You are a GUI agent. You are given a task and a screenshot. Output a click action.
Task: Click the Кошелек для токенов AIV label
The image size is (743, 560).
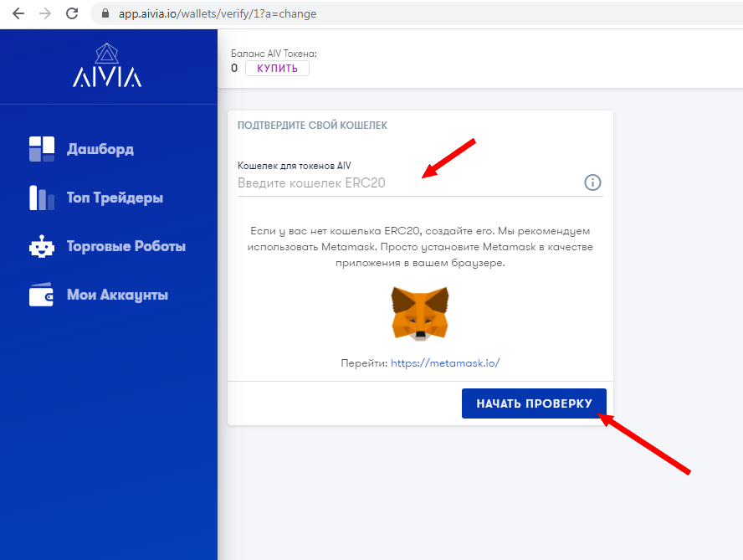(x=295, y=166)
